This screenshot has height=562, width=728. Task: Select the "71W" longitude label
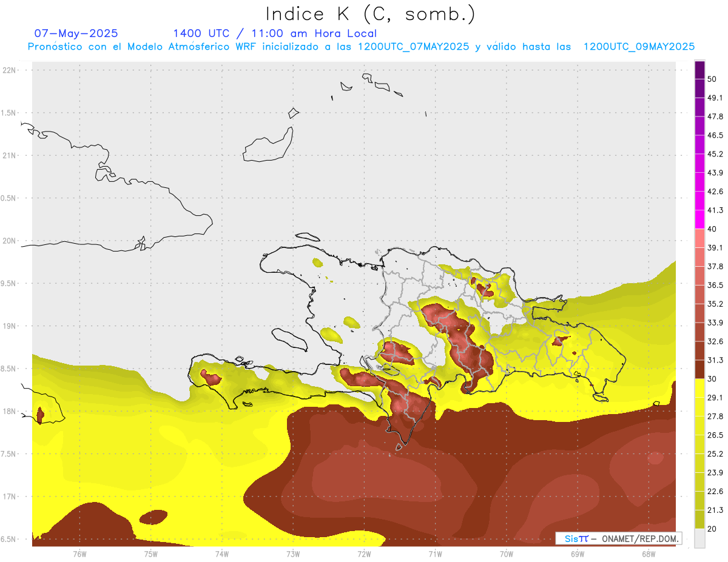click(x=435, y=554)
